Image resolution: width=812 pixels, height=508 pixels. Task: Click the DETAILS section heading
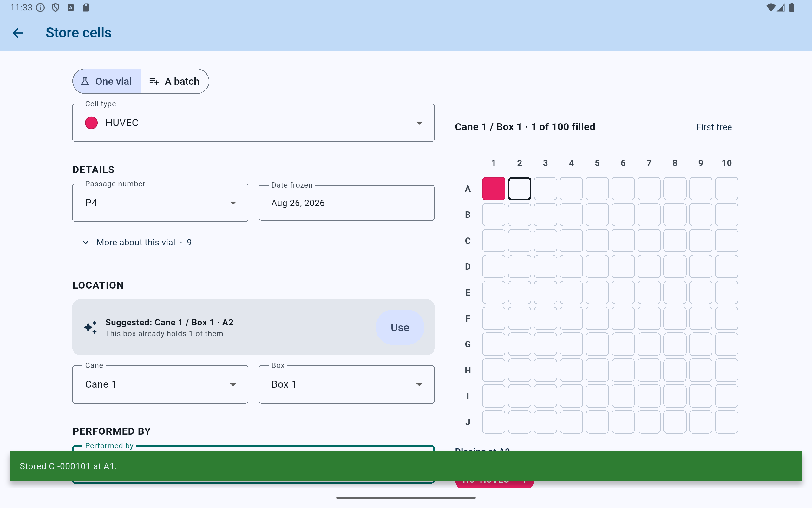pos(94,170)
